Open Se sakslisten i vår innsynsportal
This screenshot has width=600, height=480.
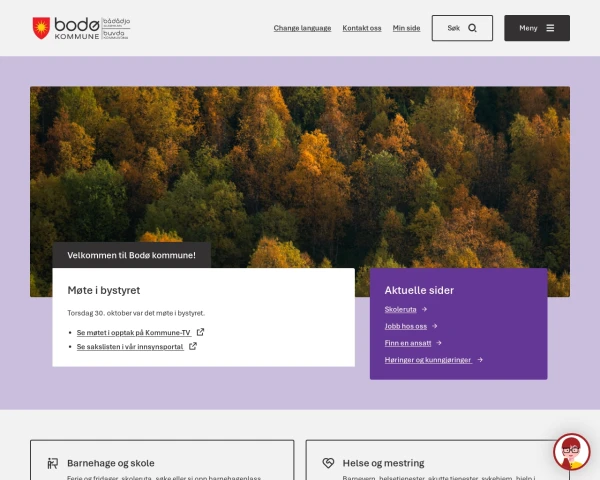click(x=130, y=346)
